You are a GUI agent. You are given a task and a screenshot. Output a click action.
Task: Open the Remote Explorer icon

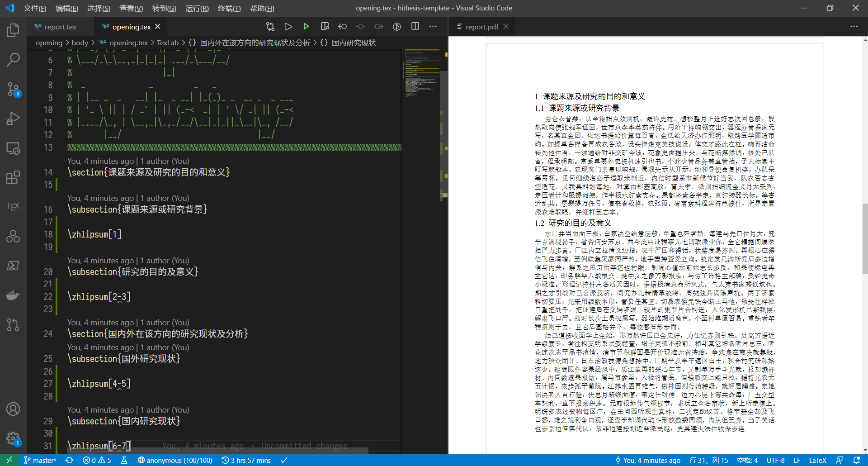click(13, 148)
